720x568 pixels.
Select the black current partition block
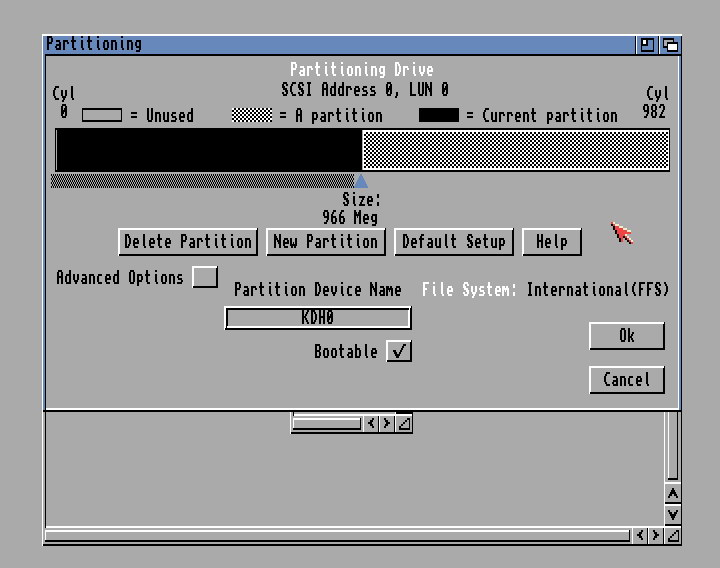tap(208, 150)
